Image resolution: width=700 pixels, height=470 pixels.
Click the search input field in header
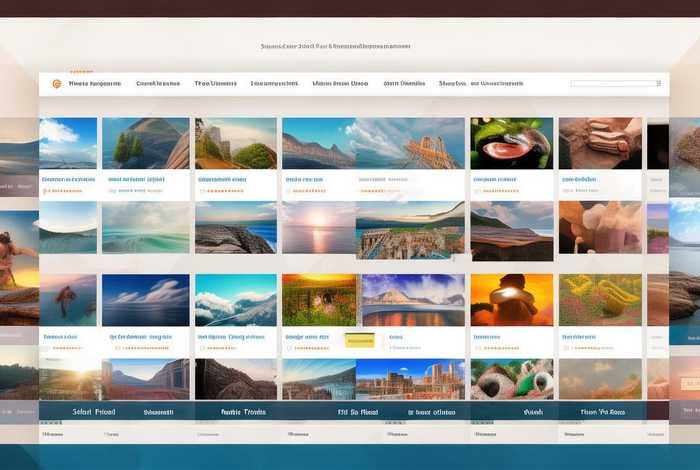[x=612, y=84]
